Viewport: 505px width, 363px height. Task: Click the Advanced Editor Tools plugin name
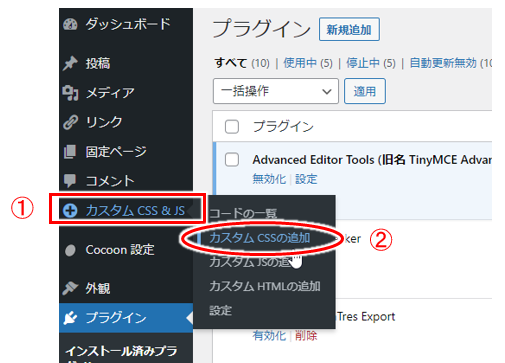(372, 160)
